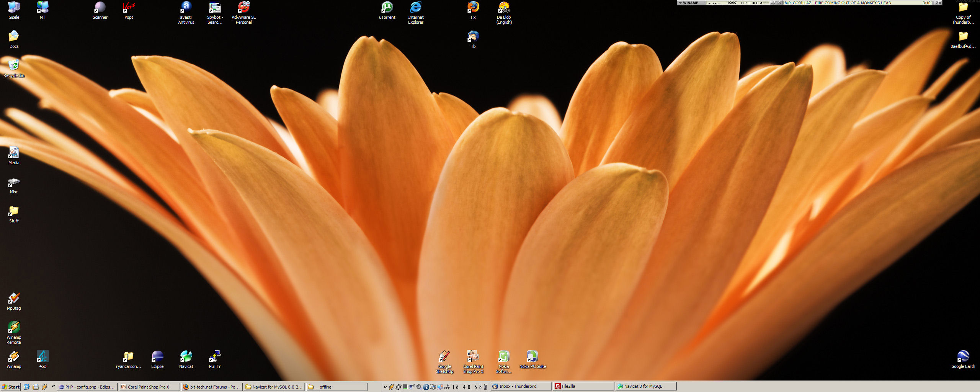Viewport: 980px width, 392px height.
Task: Switch to Corel Paint Shop Pro X taskbar button
Action: pos(149,387)
